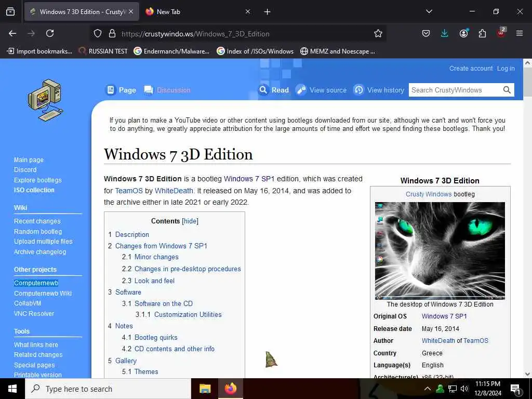The height and width of the screenshot is (399, 532).
Task: Open the Page tab of the wiki
Action: pos(121,90)
